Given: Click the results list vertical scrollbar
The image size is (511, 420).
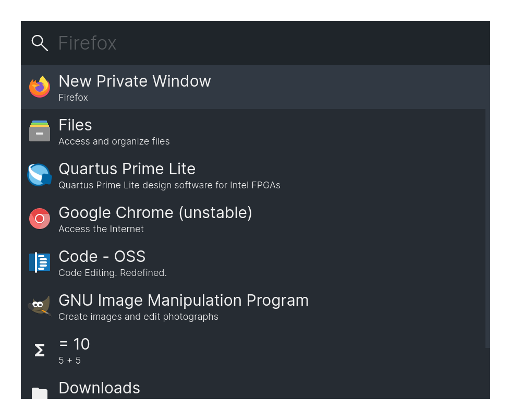Looking at the screenshot, I should coord(488,229).
